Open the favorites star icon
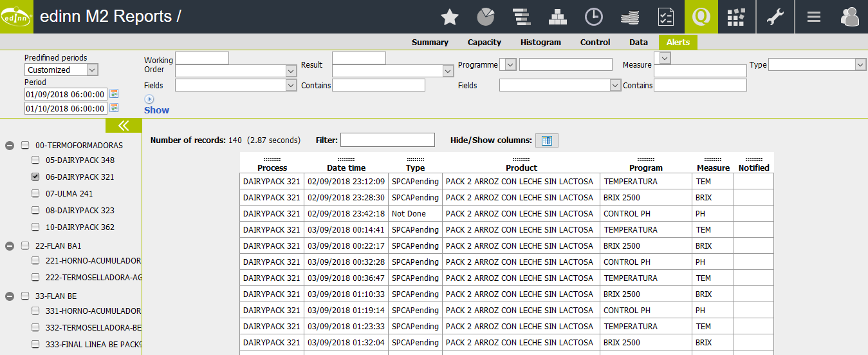 point(449,17)
